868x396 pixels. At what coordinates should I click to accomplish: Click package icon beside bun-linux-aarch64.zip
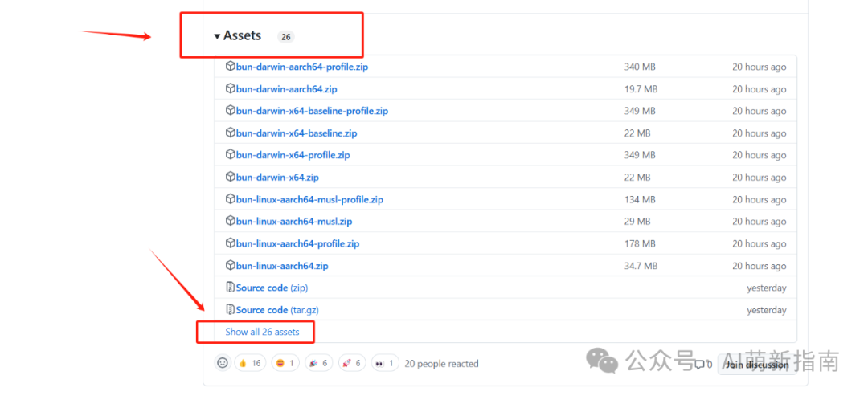click(231, 266)
